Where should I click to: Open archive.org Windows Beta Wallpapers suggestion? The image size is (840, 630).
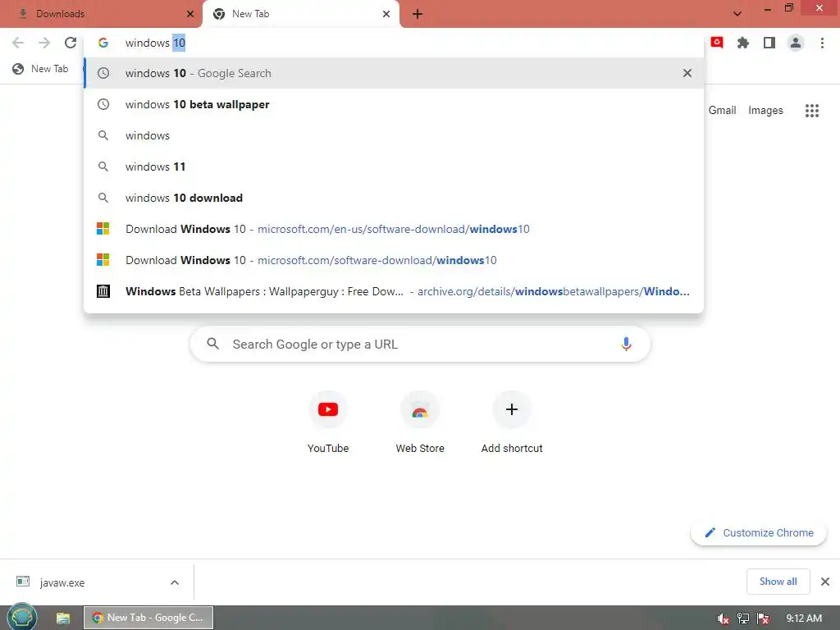coord(394,291)
